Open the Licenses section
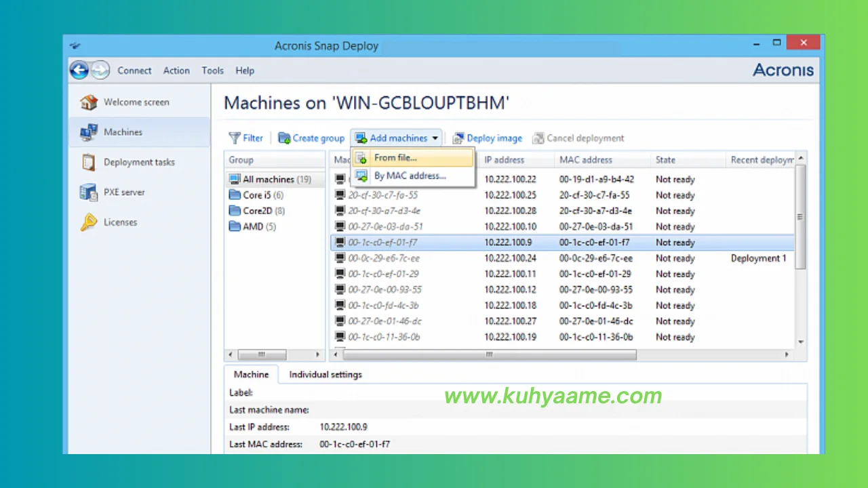 140,222
